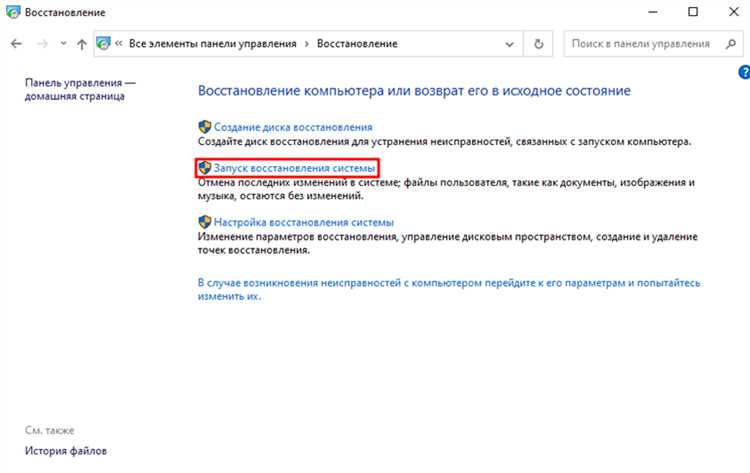The height and width of the screenshot is (473, 750).
Task: Go up one level with up arrow
Action: click(x=82, y=44)
